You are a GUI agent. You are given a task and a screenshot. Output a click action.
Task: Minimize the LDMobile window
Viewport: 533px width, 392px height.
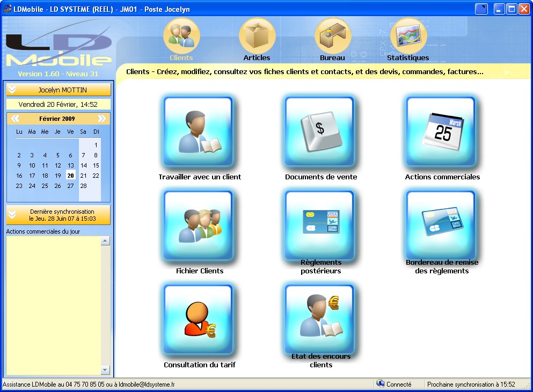tap(499, 9)
